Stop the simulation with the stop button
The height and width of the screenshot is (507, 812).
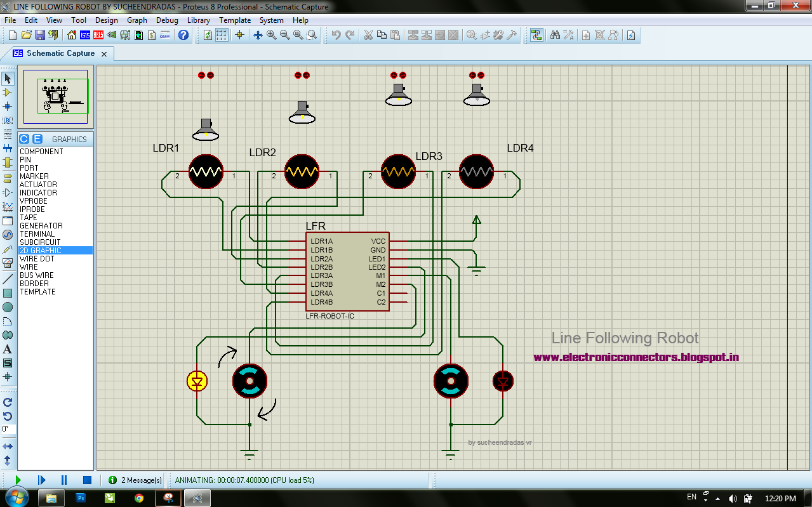(x=87, y=480)
